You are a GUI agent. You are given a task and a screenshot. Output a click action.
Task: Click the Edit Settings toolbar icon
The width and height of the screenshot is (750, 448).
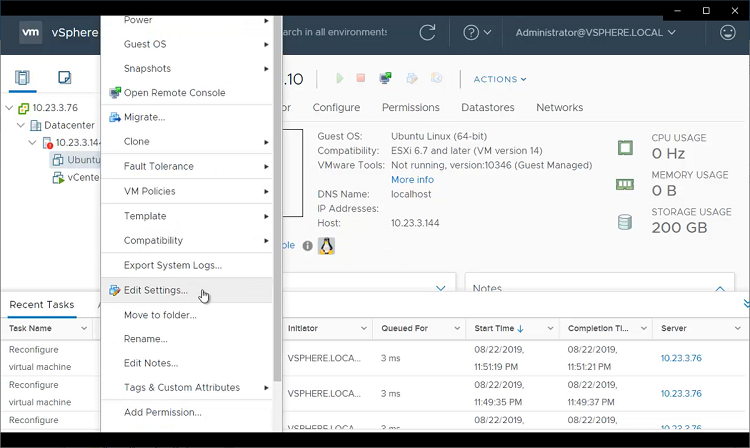(x=412, y=78)
